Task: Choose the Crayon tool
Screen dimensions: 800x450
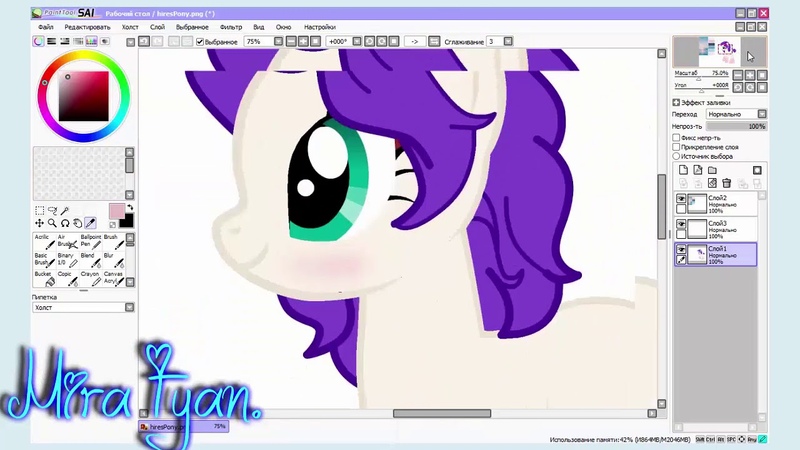Action: pyautogui.click(x=90, y=279)
